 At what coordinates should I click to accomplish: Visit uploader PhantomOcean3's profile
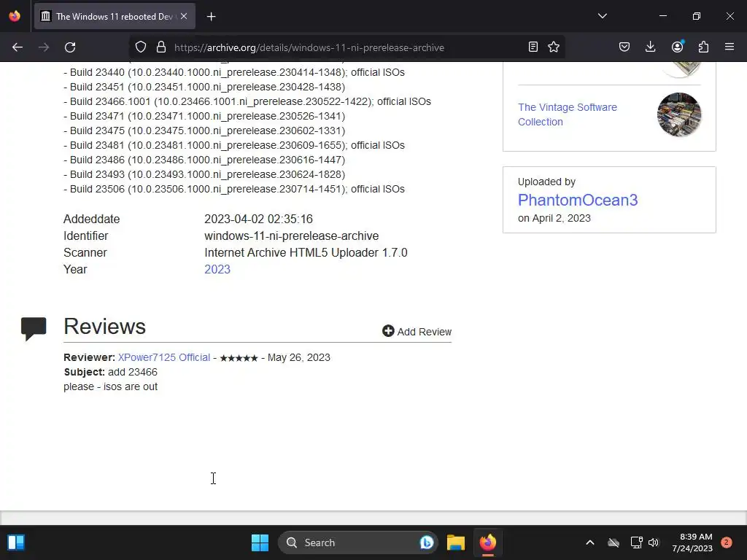[x=578, y=200]
